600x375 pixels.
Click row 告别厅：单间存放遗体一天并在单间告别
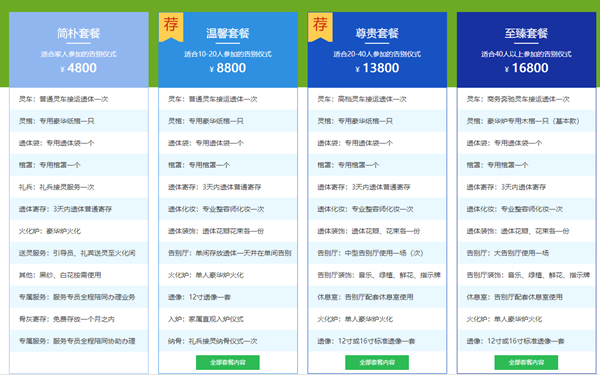[x=228, y=253]
